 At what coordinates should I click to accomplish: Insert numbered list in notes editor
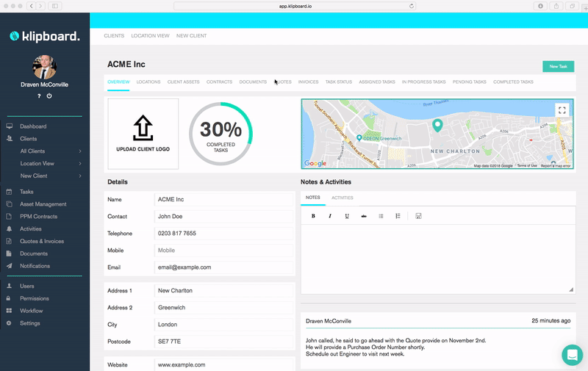398,216
